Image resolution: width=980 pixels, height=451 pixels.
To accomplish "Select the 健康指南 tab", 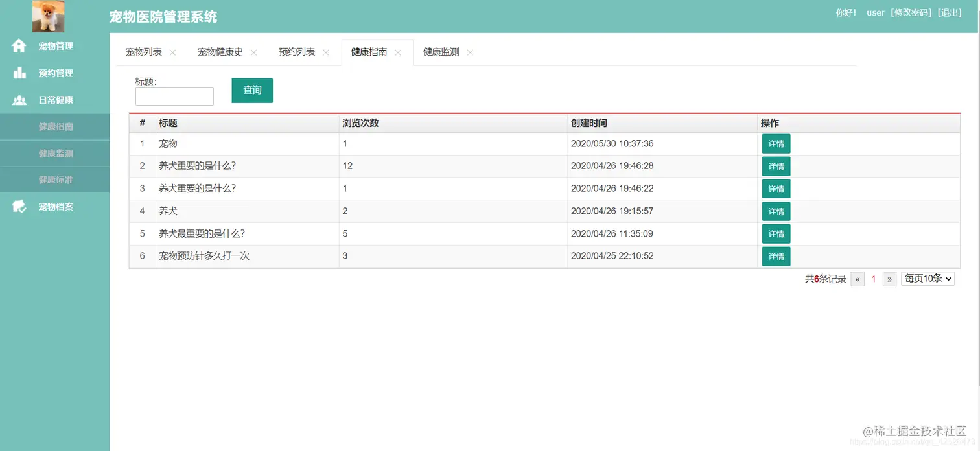I will pyautogui.click(x=369, y=52).
